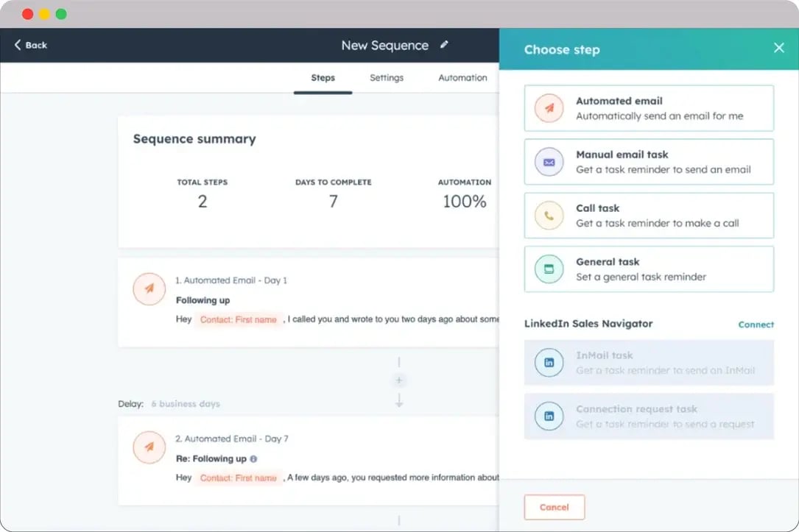The image size is (799, 532).
Task: Go Back from the sequence editor
Action: (29, 45)
